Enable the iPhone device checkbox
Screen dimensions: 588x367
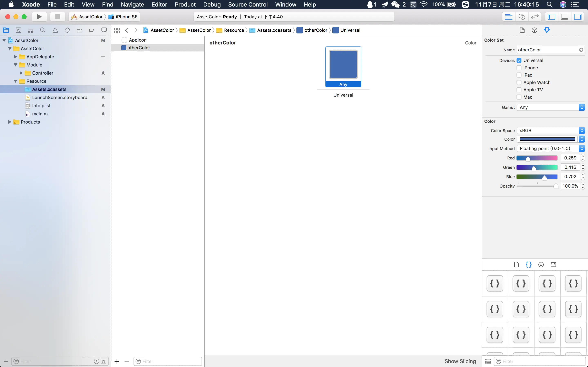tap(519, 68)
